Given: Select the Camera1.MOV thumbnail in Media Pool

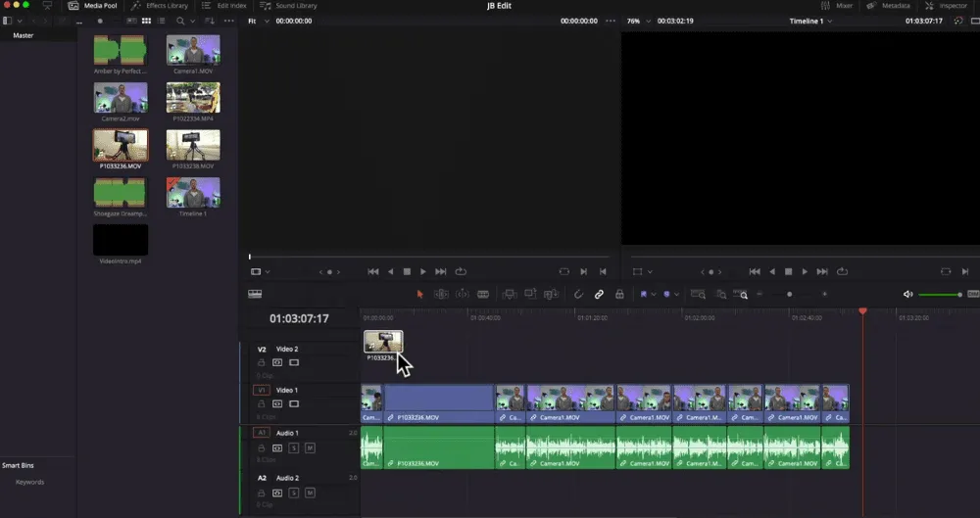Looking at the screenshot, I should click(x=193, y=50).
